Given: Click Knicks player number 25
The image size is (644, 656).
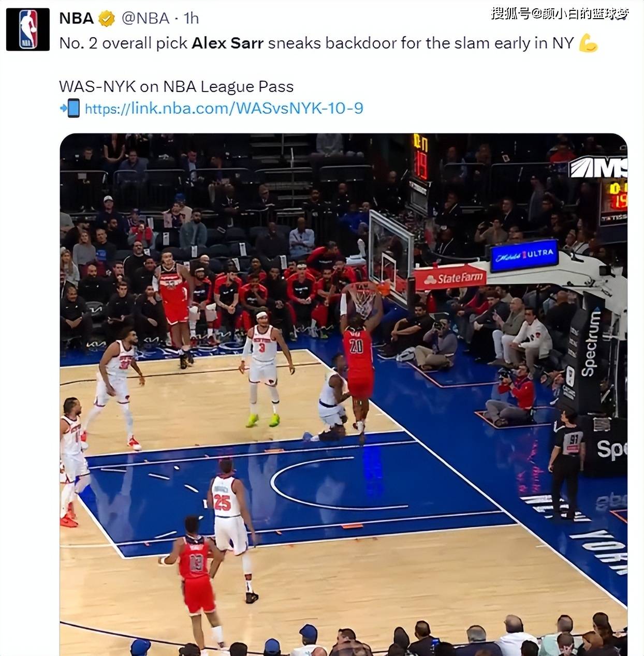Looking at the screenshot, I should 231,529.
